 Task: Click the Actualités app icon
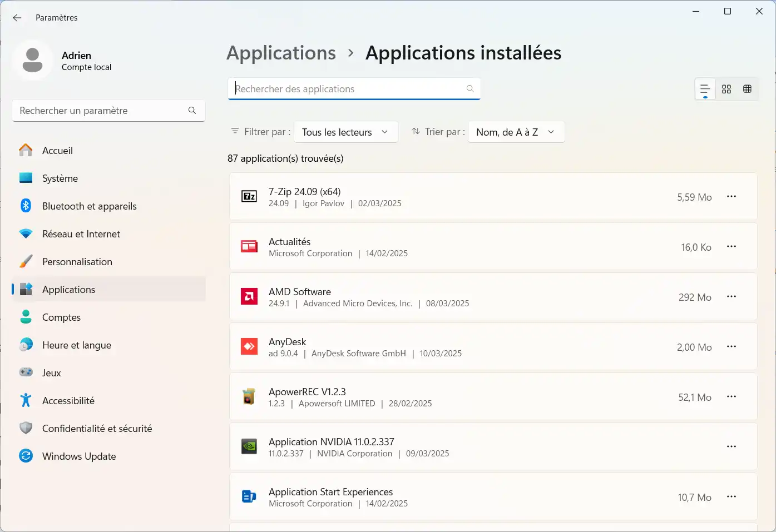click(249, 246)
